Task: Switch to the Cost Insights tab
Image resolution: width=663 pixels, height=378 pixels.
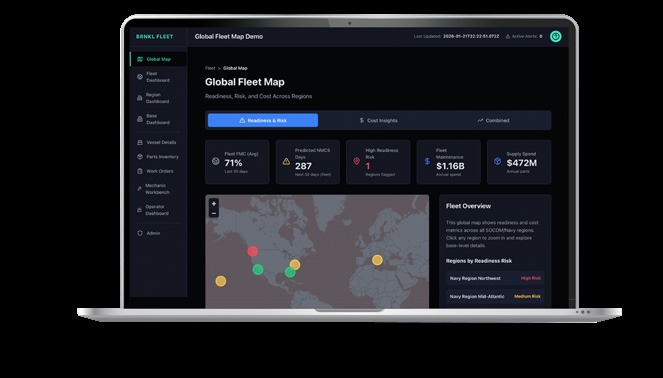Action: pos(378,121)
